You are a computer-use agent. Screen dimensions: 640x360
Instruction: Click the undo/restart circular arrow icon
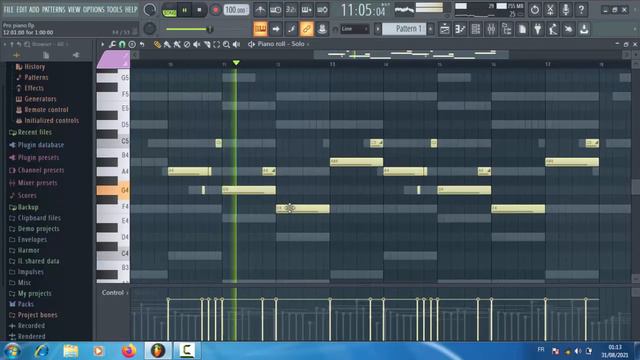535,9
